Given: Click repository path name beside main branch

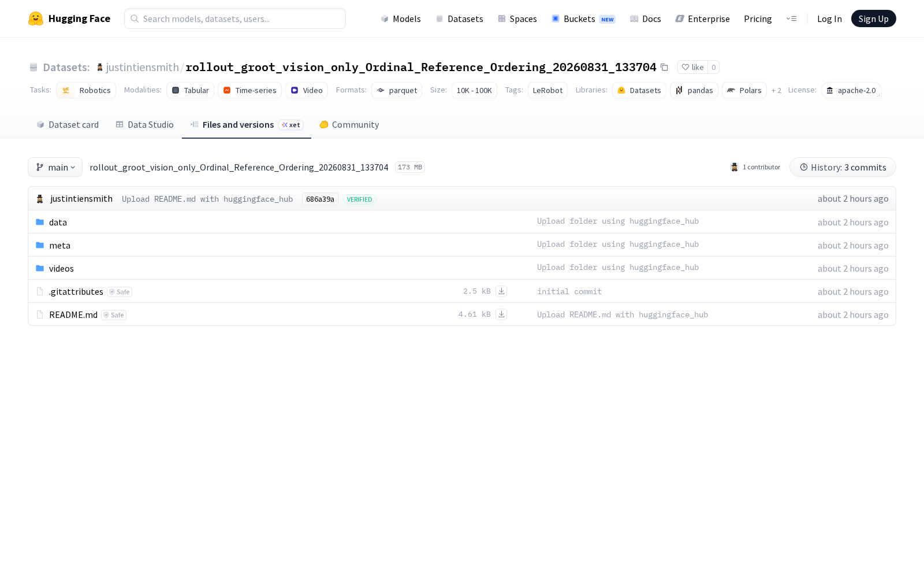Looking at the screenshot, I should coord(239,167).
